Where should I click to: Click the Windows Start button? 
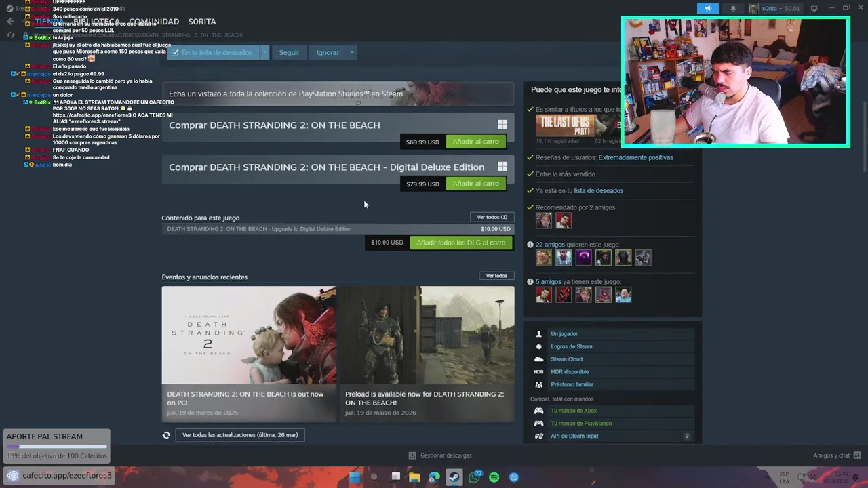coord(354,477)
